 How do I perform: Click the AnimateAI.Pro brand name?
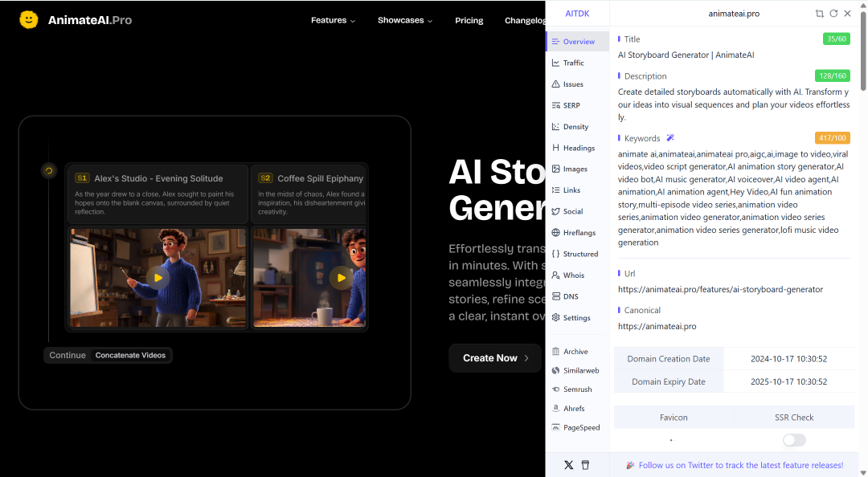(x=90, y=20)
